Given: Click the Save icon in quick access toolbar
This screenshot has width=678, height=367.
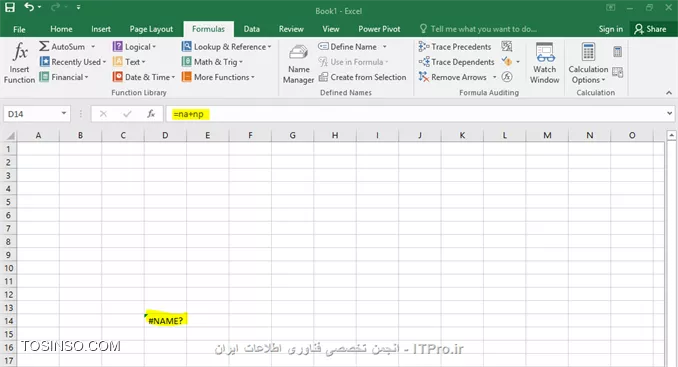Looking at the screenshot, I should pyautogui.click(x=10, y=7).
